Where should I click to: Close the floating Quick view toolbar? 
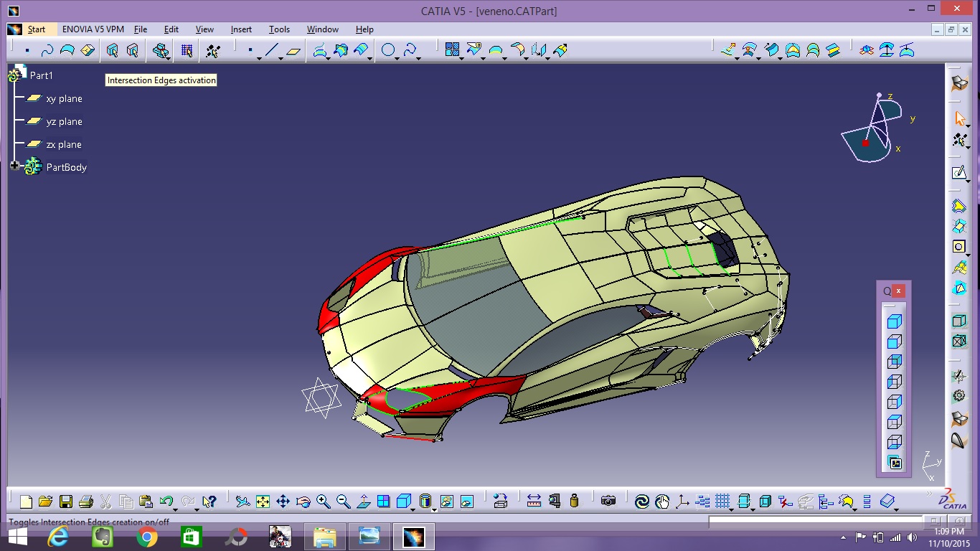coord(898,291)
